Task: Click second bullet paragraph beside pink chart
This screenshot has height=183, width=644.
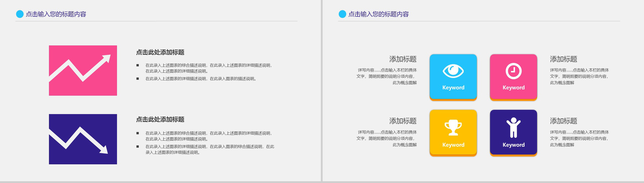Action: click(201, 79)
